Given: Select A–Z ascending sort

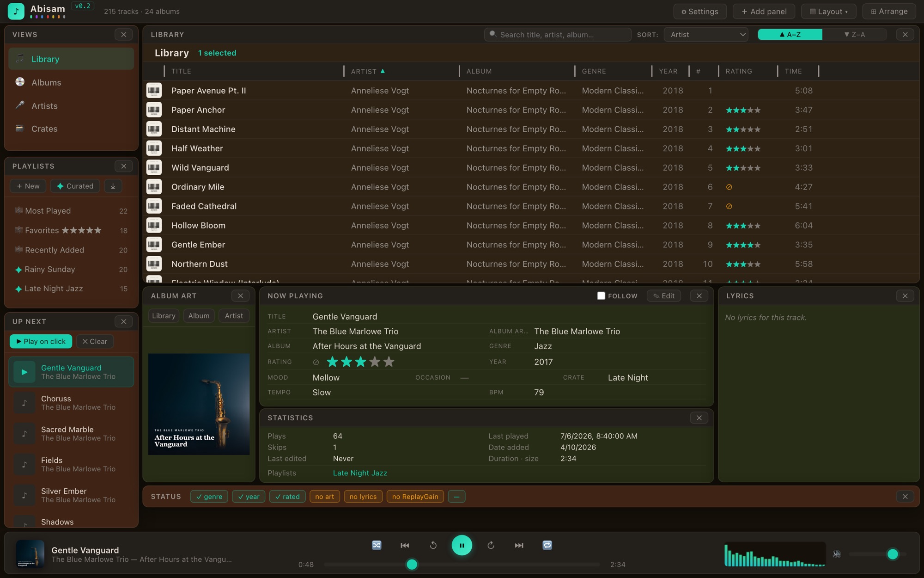Looking at the screenshot, I should 790,34.
